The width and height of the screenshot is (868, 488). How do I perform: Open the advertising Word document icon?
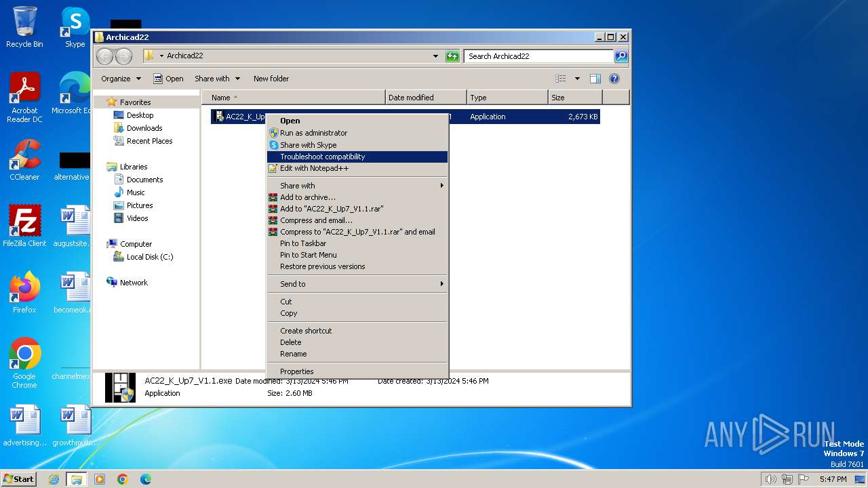click(x=24, y=426)
